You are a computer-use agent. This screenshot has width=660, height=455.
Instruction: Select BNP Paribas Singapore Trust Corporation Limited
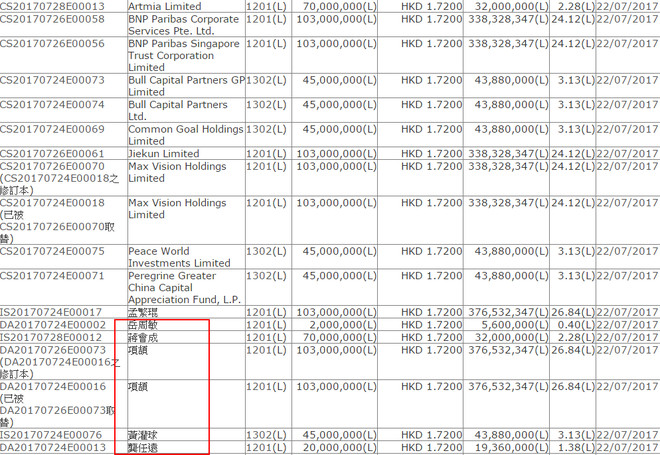pos(184,55)
